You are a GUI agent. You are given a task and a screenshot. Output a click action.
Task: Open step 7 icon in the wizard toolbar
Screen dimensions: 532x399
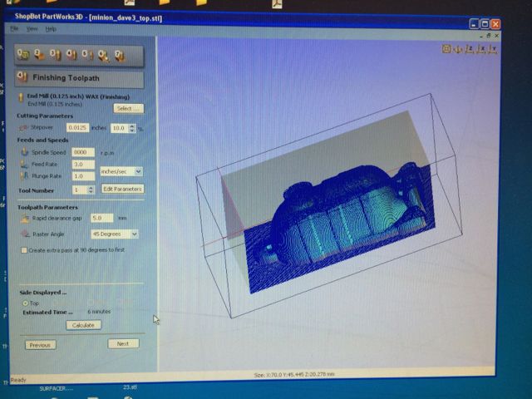pos(120,56)
